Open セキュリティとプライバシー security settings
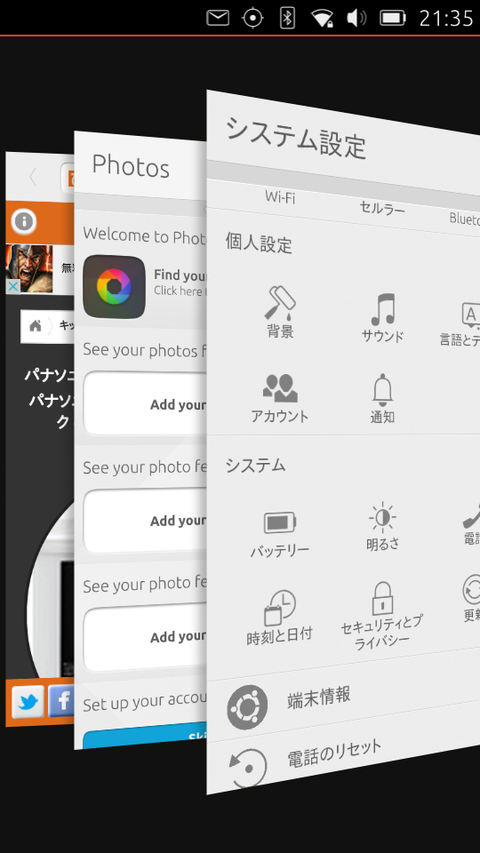 coord(382,615)
